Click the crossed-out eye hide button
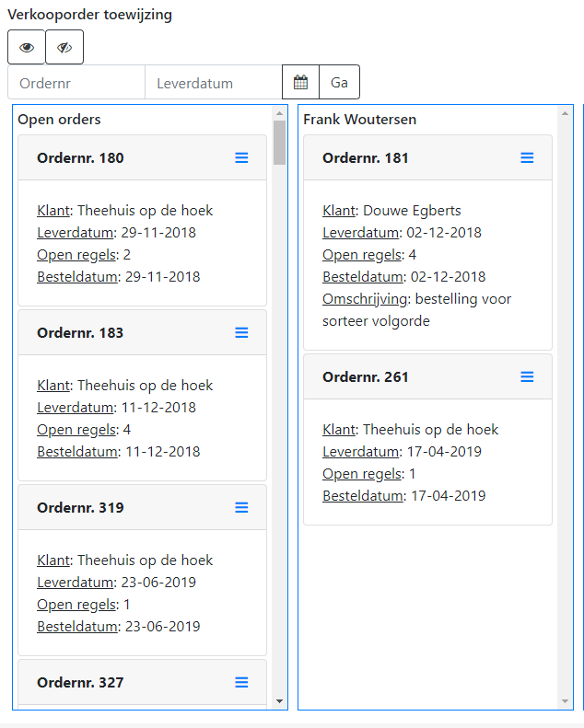 tap(64, 48)
